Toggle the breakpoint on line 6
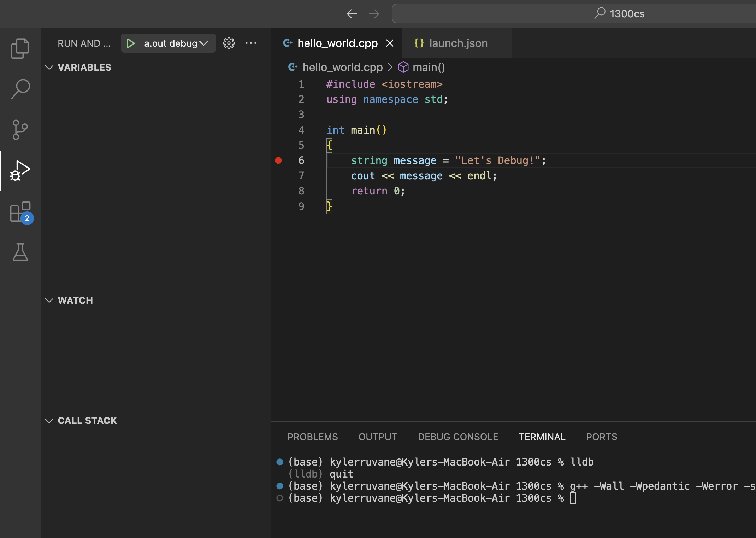 [278, 160]
